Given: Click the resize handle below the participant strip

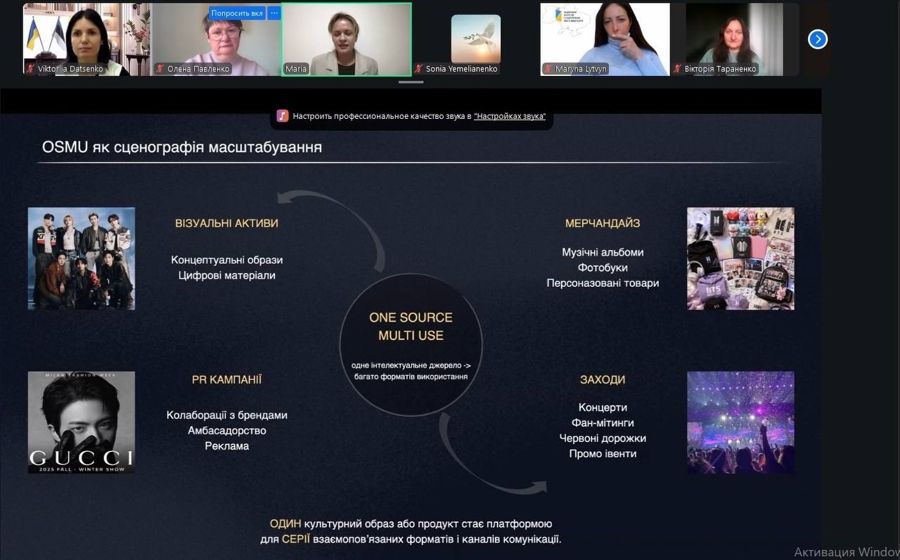Looking at the screenshot, I should tap(411, 82).
